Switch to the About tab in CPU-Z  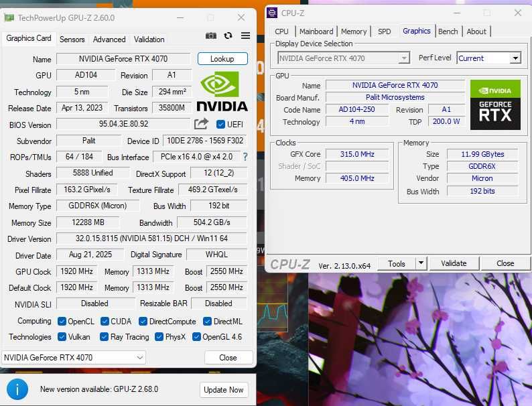tap(476, 31)
